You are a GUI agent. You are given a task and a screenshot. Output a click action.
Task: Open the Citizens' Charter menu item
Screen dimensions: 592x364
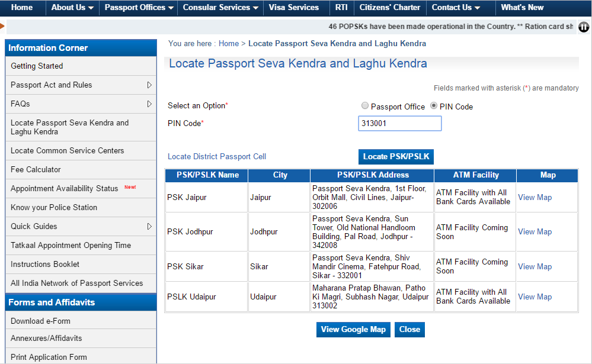(x=390, y=8)
